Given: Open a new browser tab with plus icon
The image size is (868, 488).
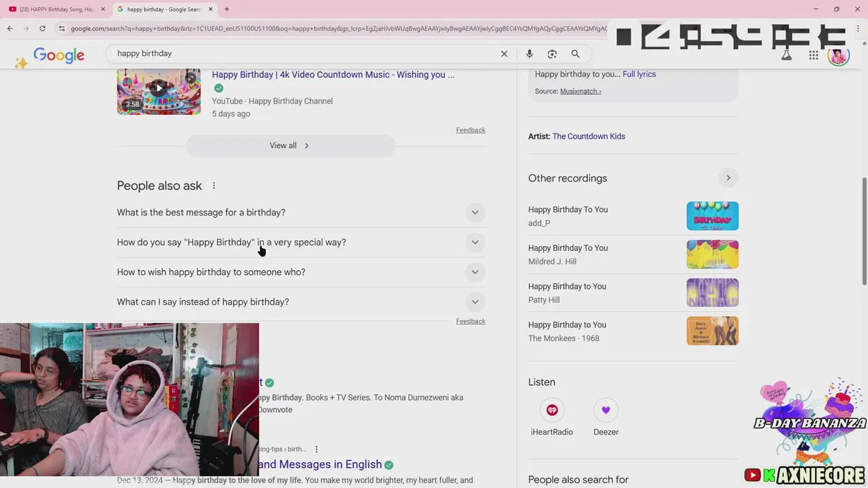Looking at the screenshot, I should tap(226, 9).
